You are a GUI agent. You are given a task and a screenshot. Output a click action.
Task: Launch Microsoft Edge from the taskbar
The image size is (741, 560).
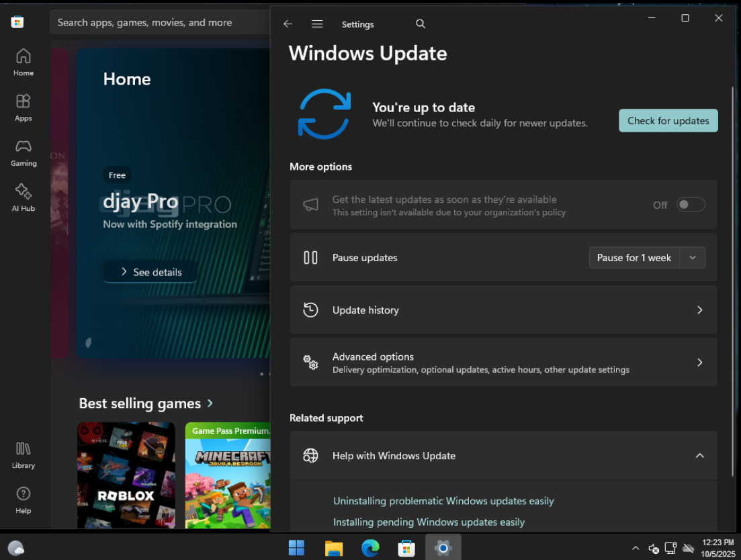[370, 548]
